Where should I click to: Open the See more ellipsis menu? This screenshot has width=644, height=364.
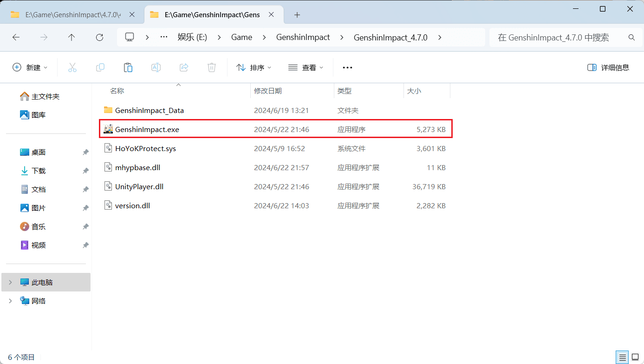(347, 67)
